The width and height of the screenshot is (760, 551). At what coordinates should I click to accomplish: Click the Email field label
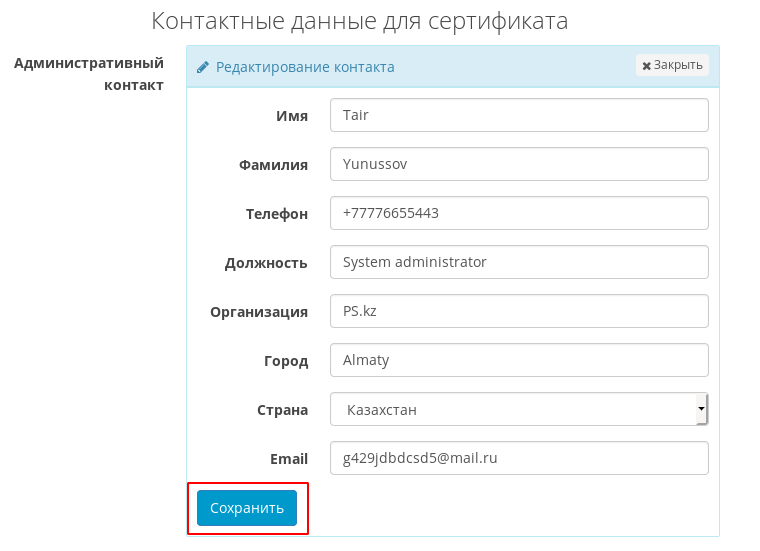coord(289,458)
